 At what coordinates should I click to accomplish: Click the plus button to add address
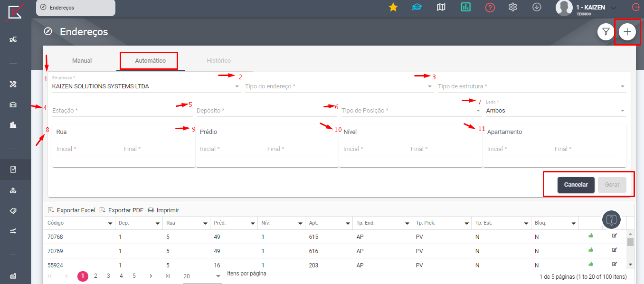tap(627, 32)
